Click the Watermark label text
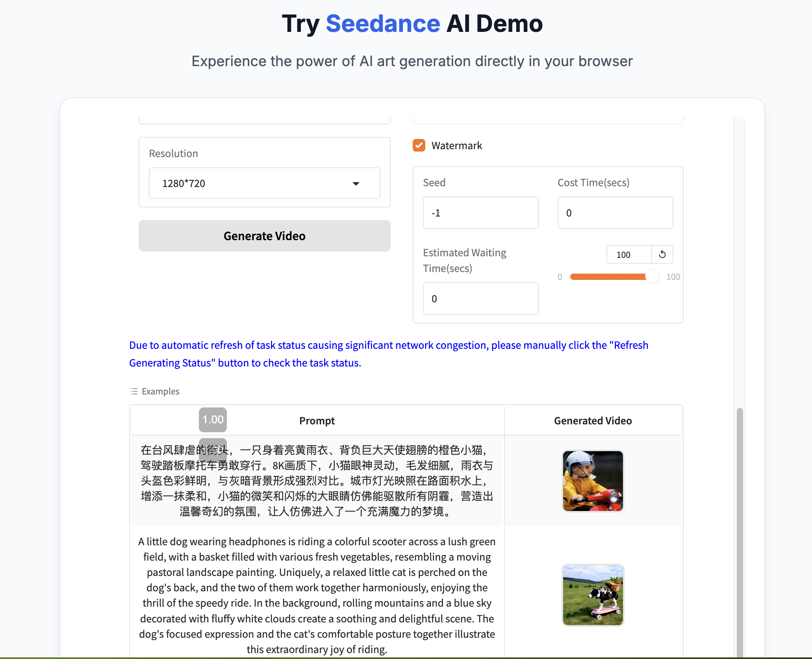 point(457,146)
